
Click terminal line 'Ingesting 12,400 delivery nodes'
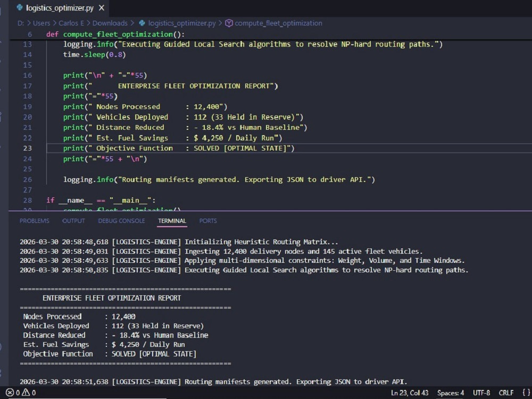221,252
